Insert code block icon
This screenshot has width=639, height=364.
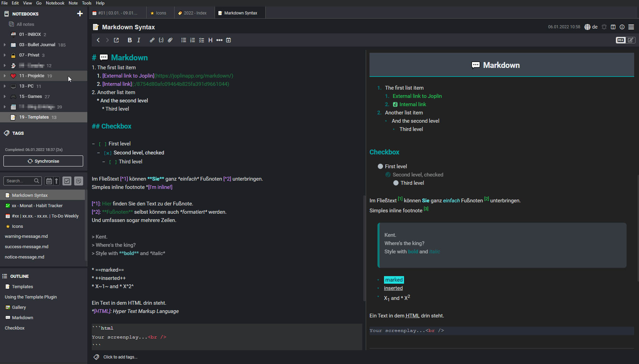161,40
